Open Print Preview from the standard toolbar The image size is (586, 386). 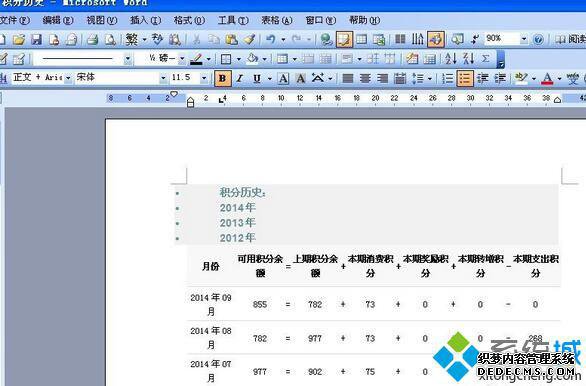pos(110,39)
